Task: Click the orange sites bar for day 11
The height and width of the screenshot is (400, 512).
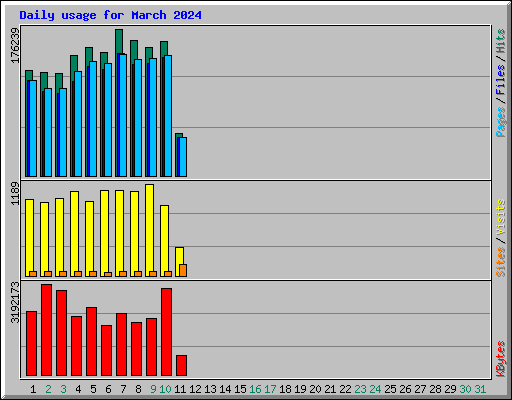Action: 183,270
